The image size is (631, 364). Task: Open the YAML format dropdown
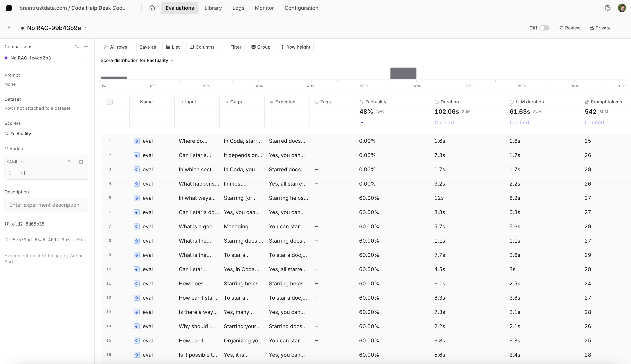tap(15, 162)
